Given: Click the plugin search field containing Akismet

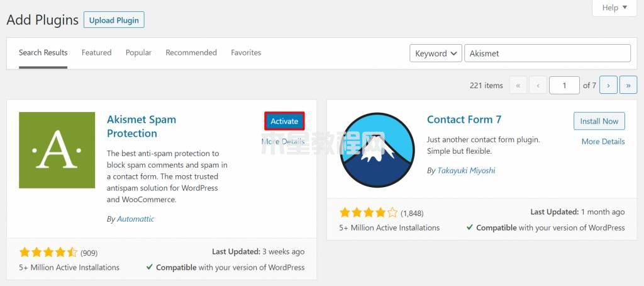Looking at the screenshot, I should pyautogui.click(x=548, y=54).
